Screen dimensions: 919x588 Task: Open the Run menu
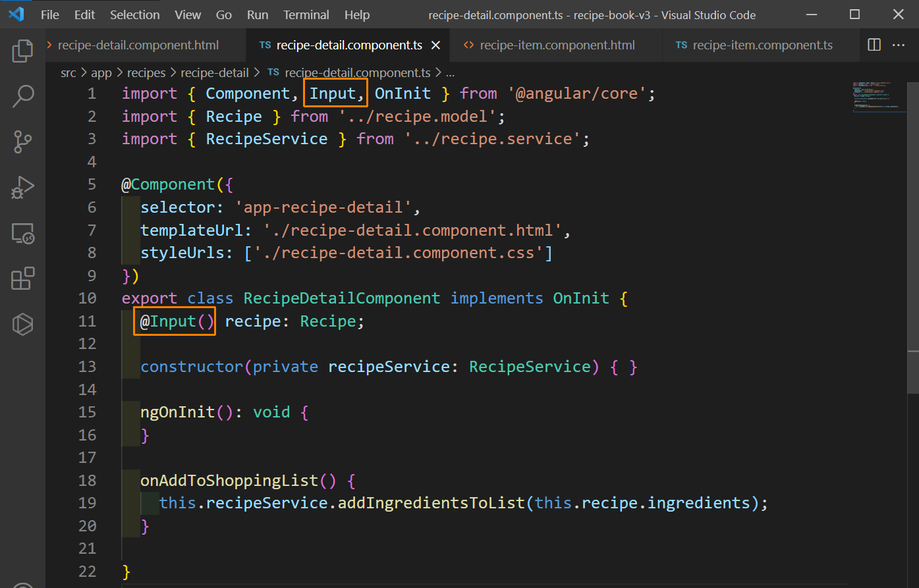pos(258,14)
